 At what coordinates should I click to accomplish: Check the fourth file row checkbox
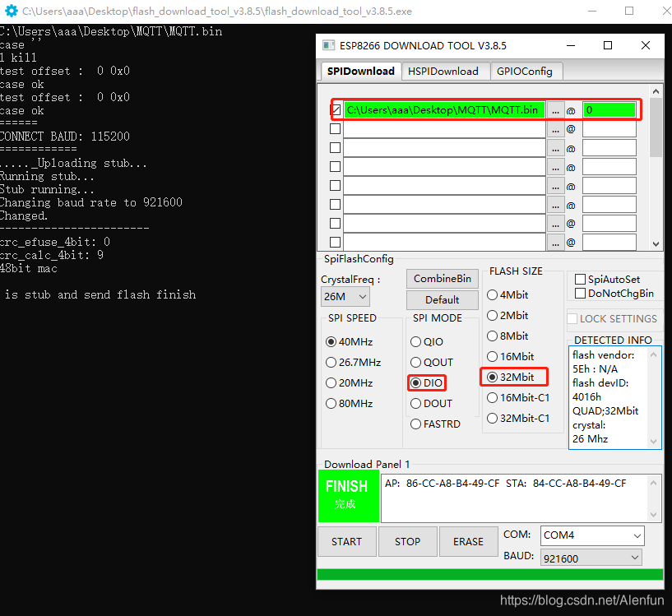tap(335, 167)
